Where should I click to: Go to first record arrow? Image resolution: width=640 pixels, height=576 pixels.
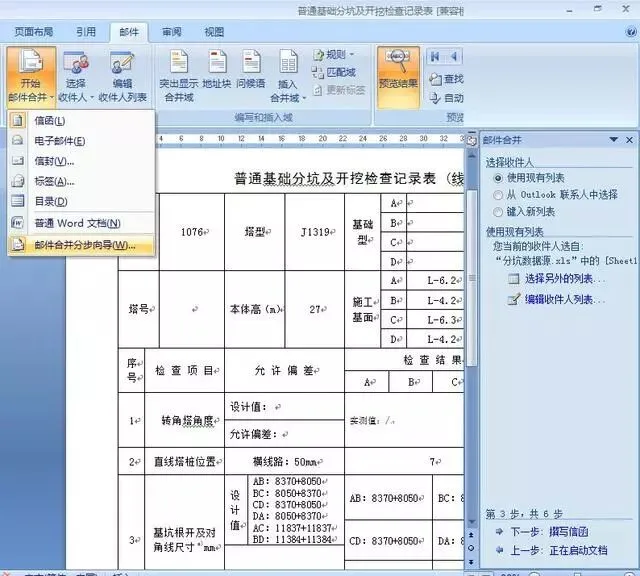coord(435,56)
